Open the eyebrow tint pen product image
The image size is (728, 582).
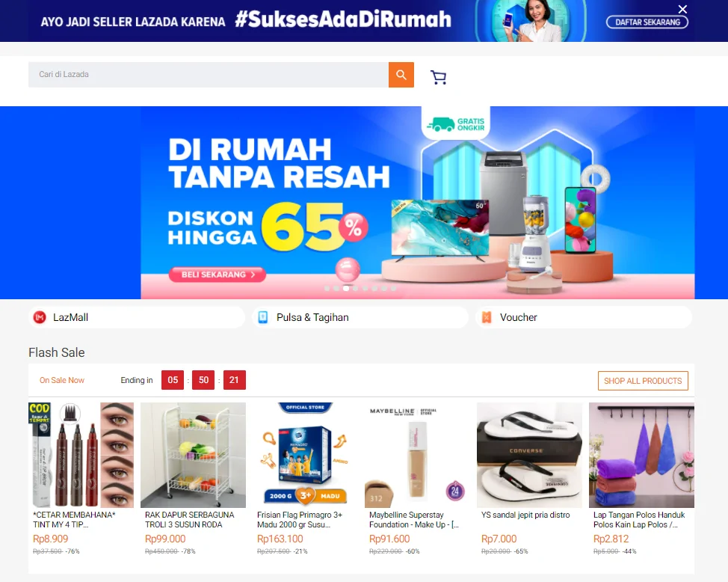tap(81, 455)
